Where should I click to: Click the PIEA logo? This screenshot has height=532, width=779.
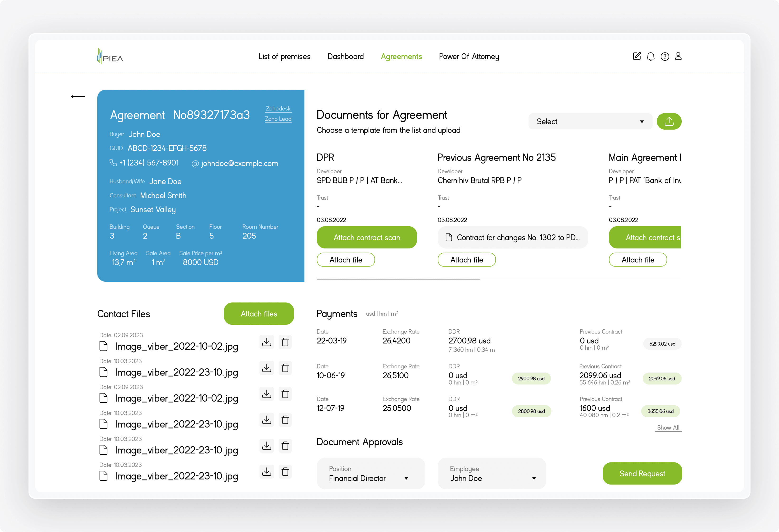(110, 56)
